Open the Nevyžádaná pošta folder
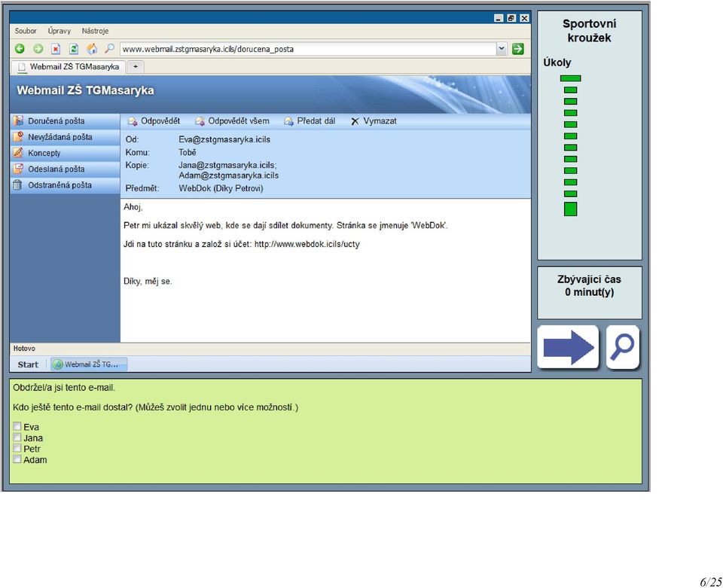The width and height of the screenshot is (723, 588). pyautogui.click(x=65, y=137)
